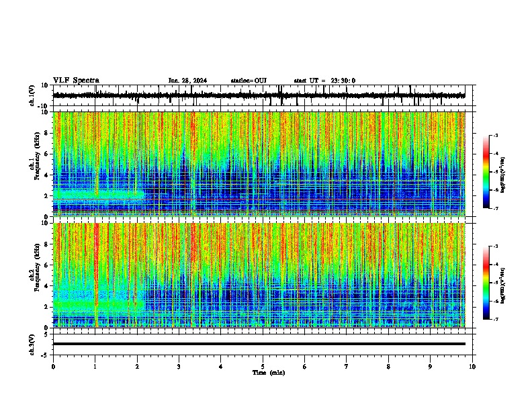Click time axis tick label "7"
The width and height of the screenshot is (532, 411).
point(347,367)
